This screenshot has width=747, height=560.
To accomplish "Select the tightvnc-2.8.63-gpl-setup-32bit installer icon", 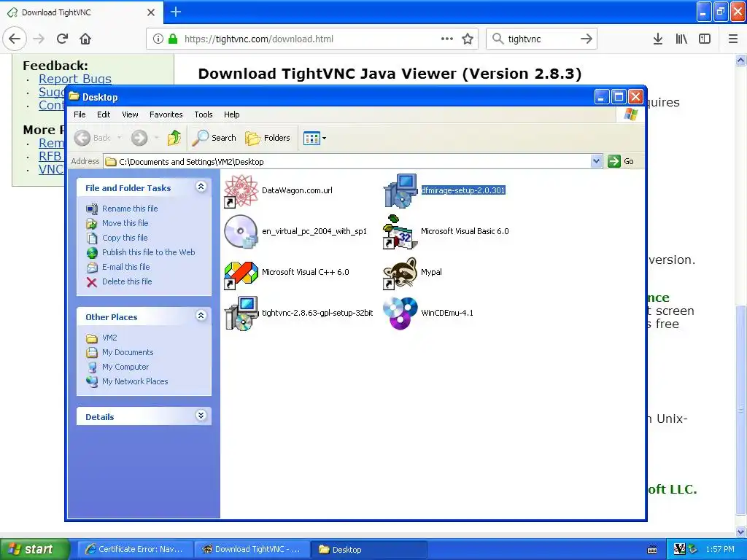I will tap(241, 314).
